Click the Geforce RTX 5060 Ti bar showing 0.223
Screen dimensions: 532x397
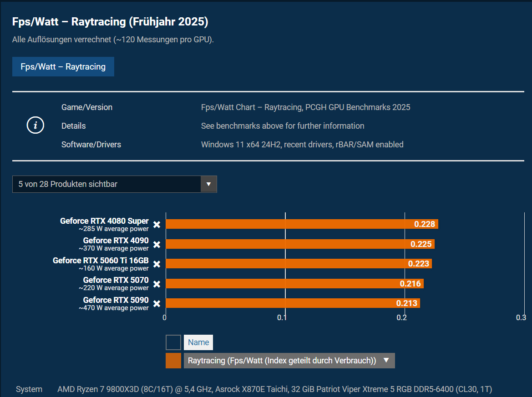point(299,263)
